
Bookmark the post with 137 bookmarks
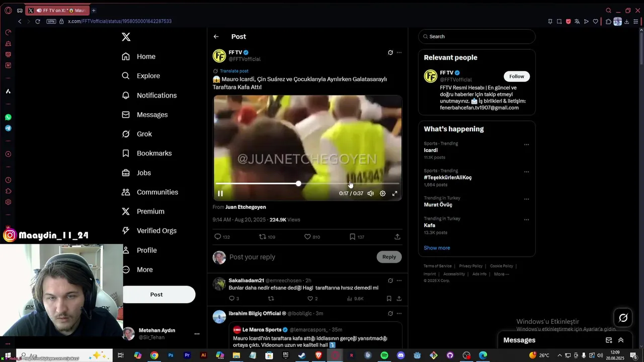[357, 237]
